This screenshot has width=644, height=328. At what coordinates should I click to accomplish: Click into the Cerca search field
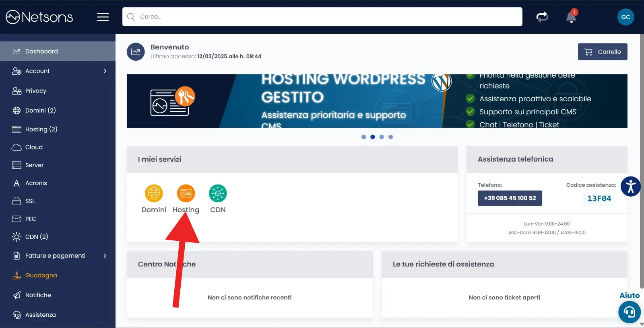(322, 17)
